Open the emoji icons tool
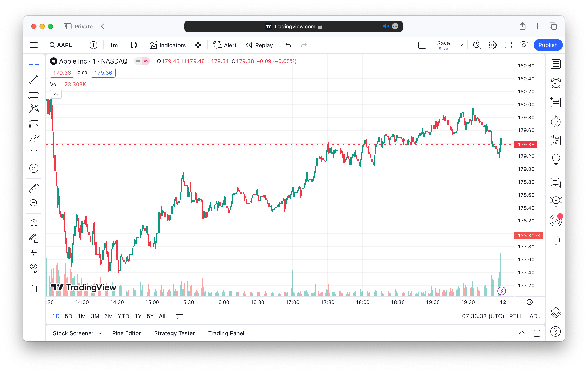Image resolution: width=588 pixels, height=372 pixels. pyautogui.click(x=34, y=168)
